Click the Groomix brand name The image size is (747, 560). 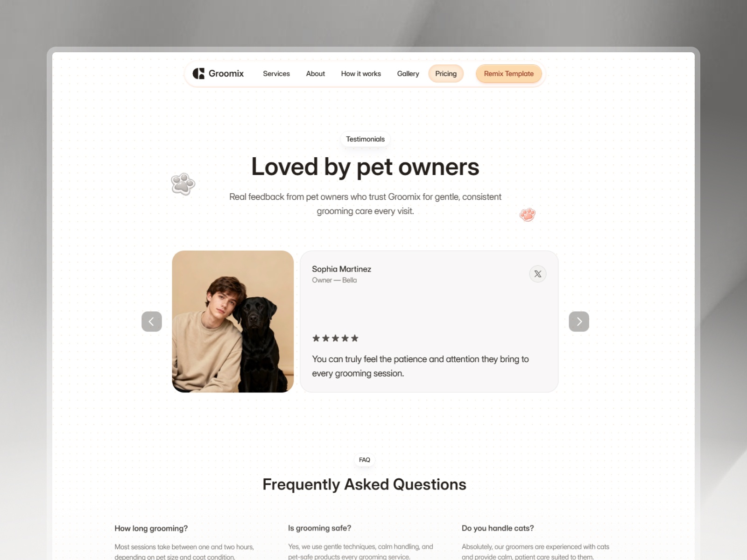click(226, 73)
